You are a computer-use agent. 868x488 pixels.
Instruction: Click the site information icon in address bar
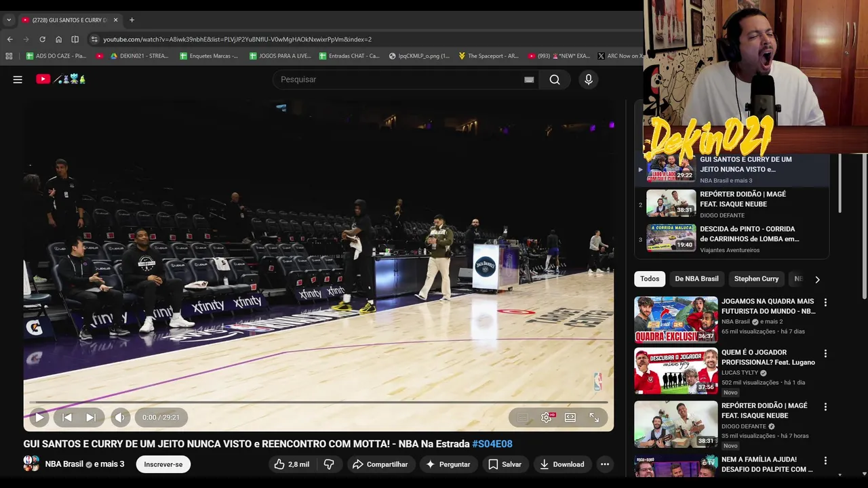coord(94,39)
